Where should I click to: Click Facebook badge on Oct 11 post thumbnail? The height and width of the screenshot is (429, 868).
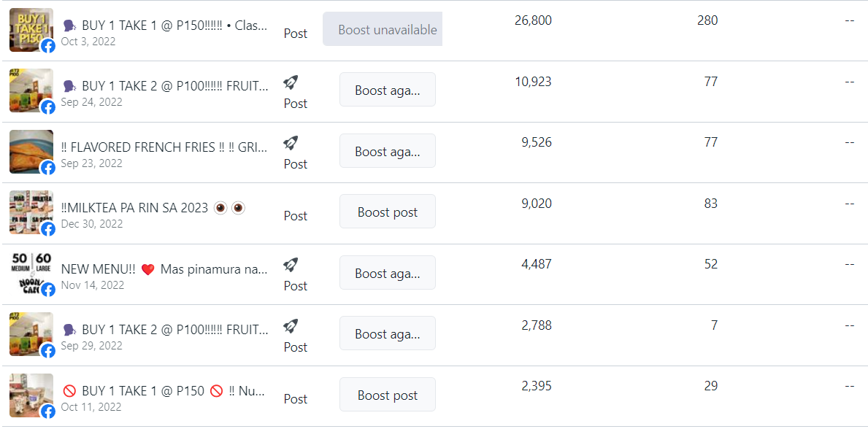tap(48, 411)
